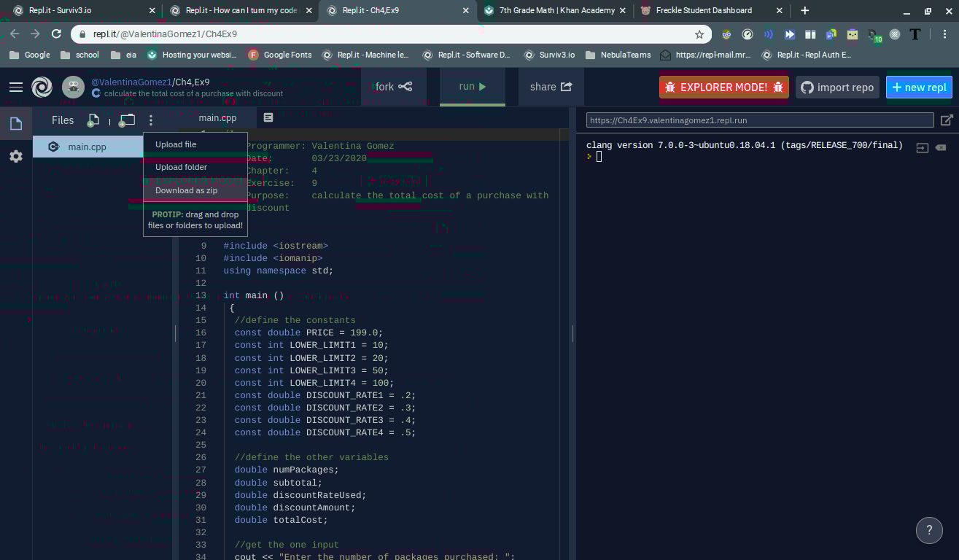This screenshot has width=959, height=560.
Task: Open Surviv3.io bookmark
Action: tap(549, 55)
